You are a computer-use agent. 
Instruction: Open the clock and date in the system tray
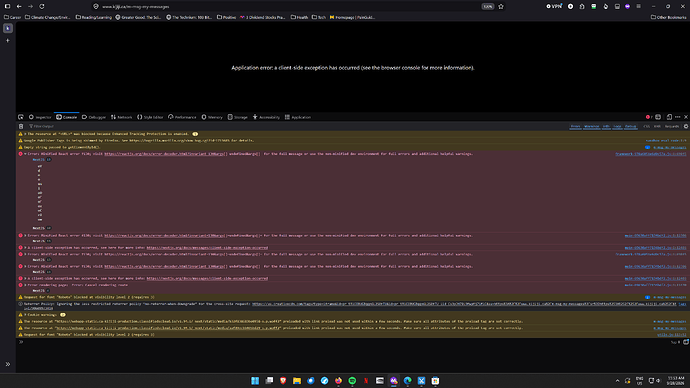[x=676, y=381]
